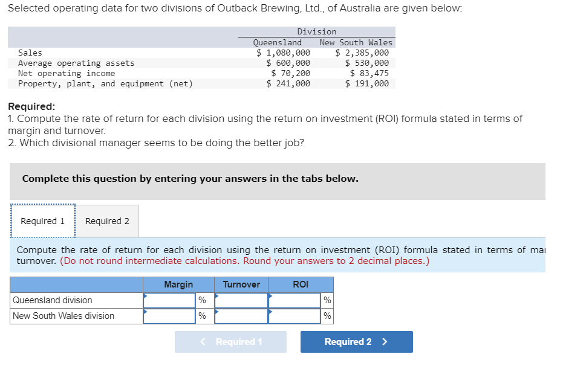Open the hint marker on Queensland Turnover cell
This screenshot has width=563, height=392.
pyautogui.click(x=215, y=296)
